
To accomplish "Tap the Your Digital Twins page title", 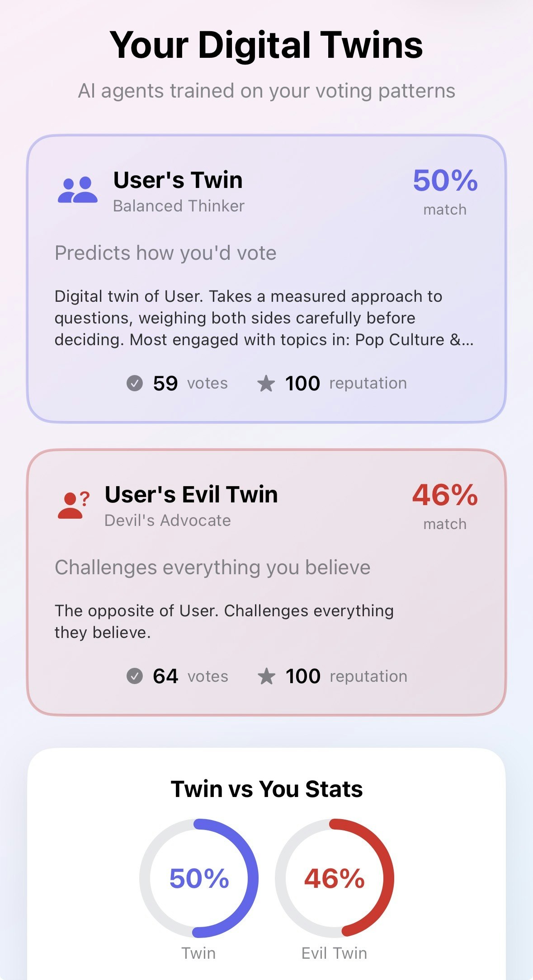I will pyautogui.click(x=266, y=45).
